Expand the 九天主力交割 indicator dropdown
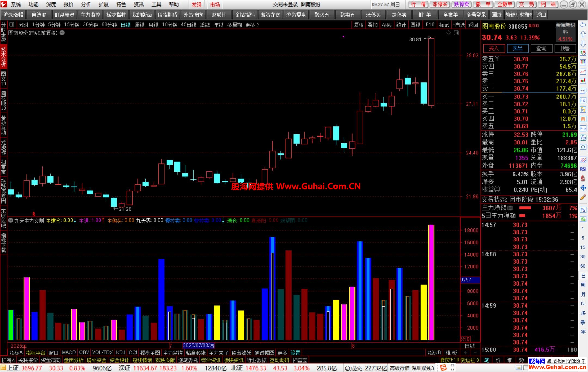This screenshot has height=372, width=588. tap(11, 220)
